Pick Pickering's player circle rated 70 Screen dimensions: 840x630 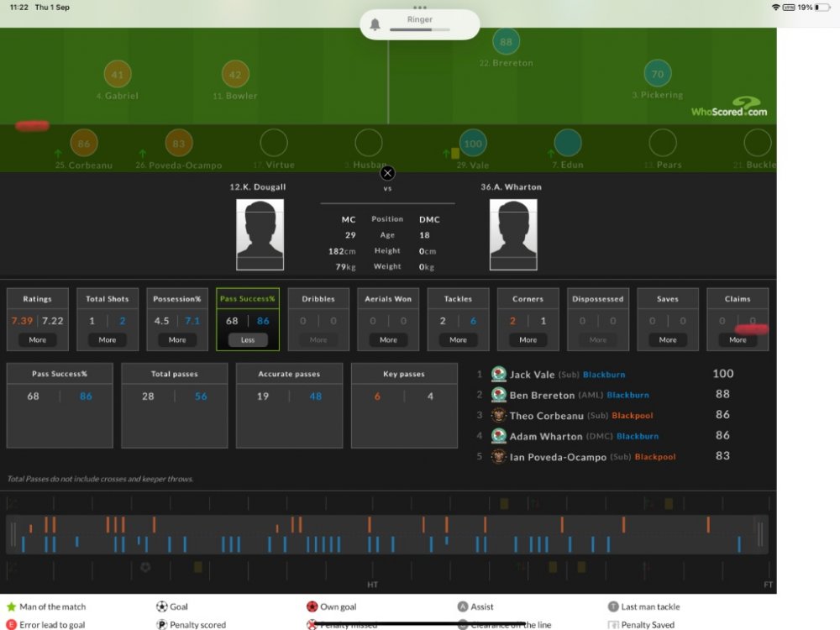(x=658, y=74)
